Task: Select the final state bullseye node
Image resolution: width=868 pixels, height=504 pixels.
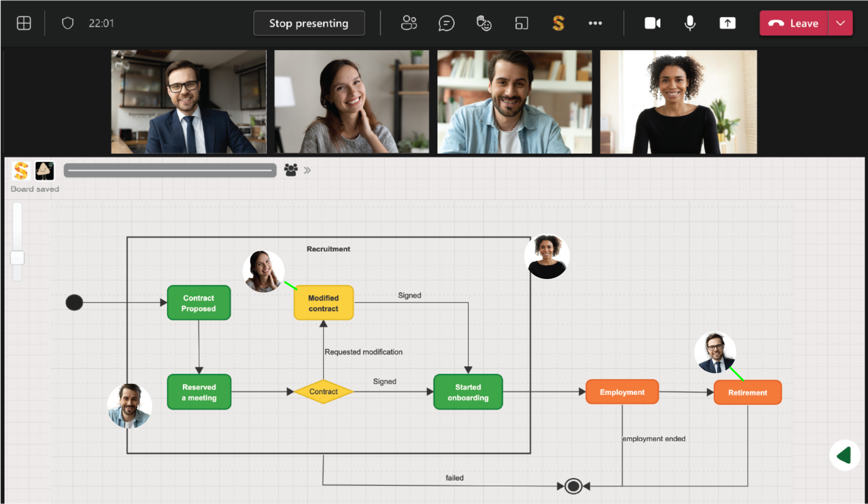Action: click(574, 486)
